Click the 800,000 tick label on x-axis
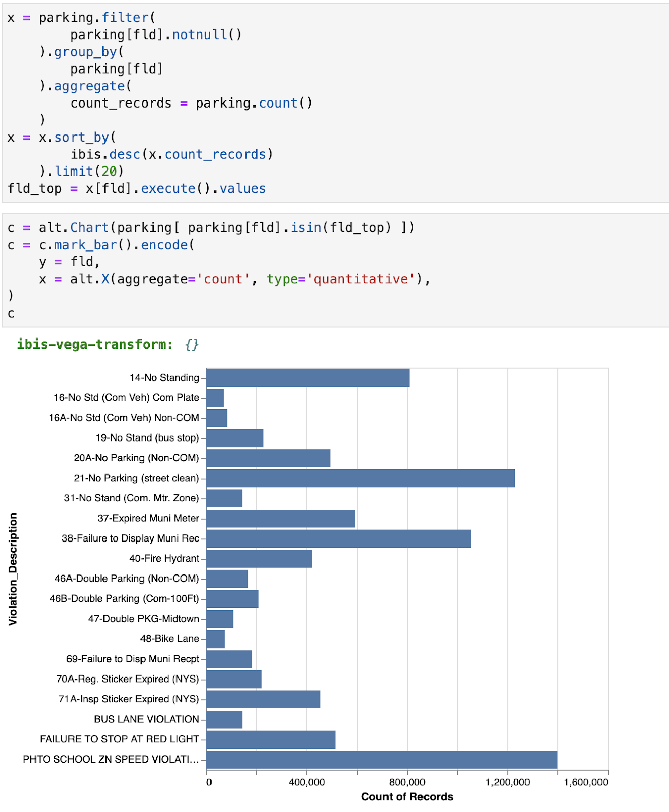The image size is (669, 812). coord(407,782)
